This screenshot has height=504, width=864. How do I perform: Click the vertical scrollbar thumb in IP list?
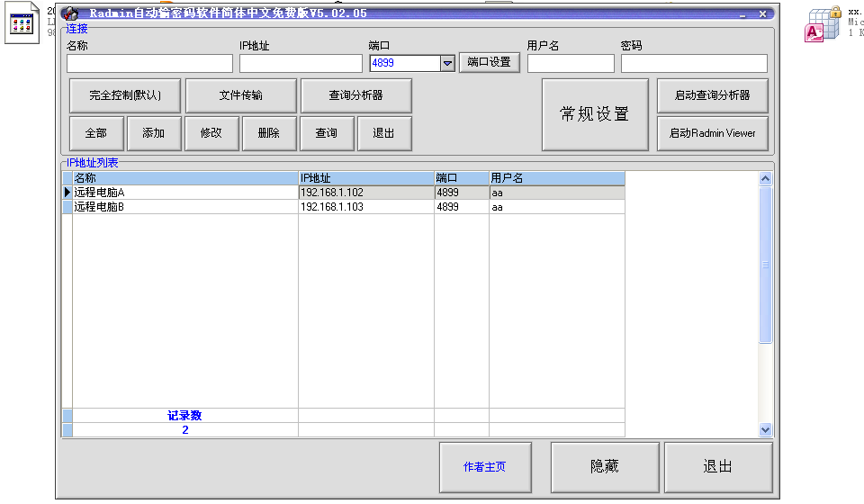click(x=765, y=265)
